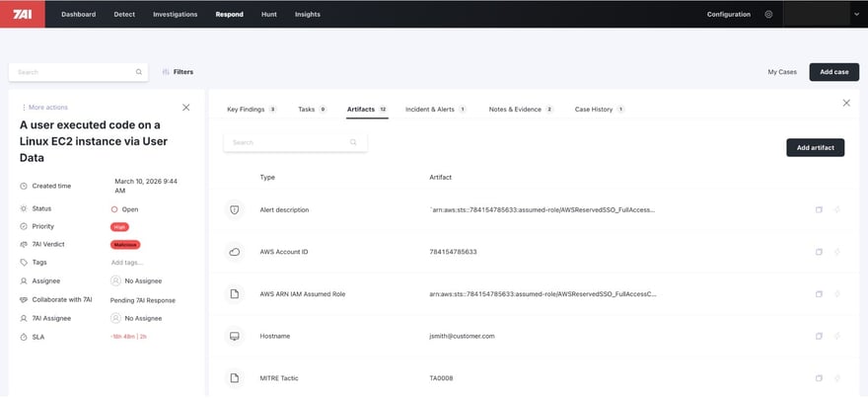Close the case summary panel
The width and height of the screenshot is (868, 398).
(x=186, y=107)
